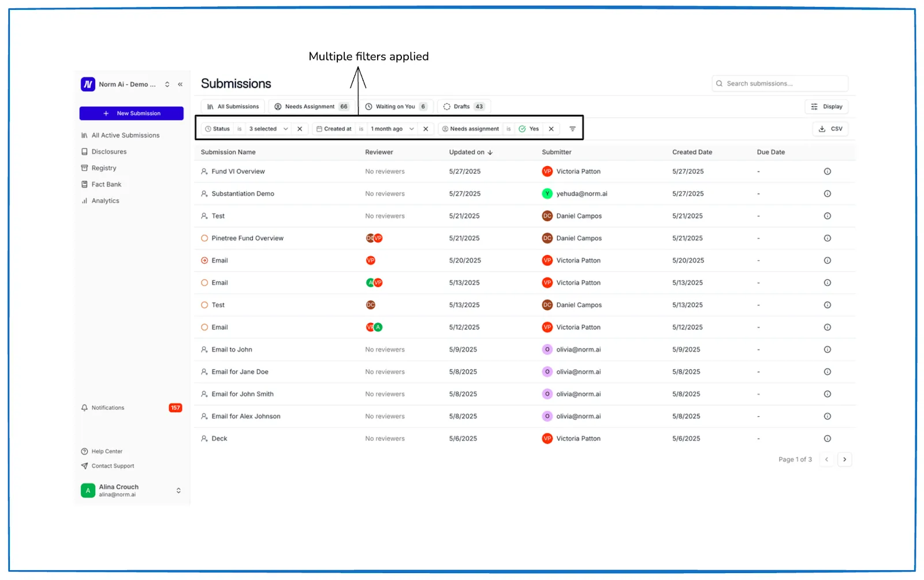The width and height of the screenshot is (924, 580).
Task: Click the Contact Support link
Action: [107, 466]
